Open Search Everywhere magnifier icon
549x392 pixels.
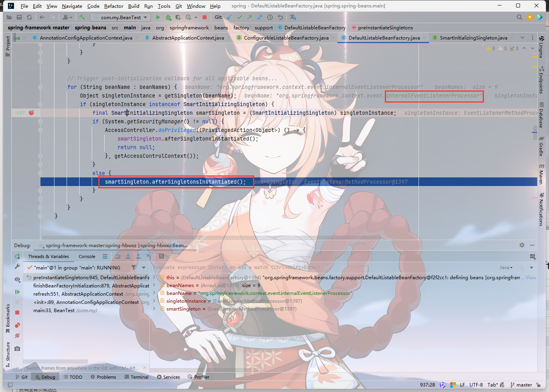520,17
